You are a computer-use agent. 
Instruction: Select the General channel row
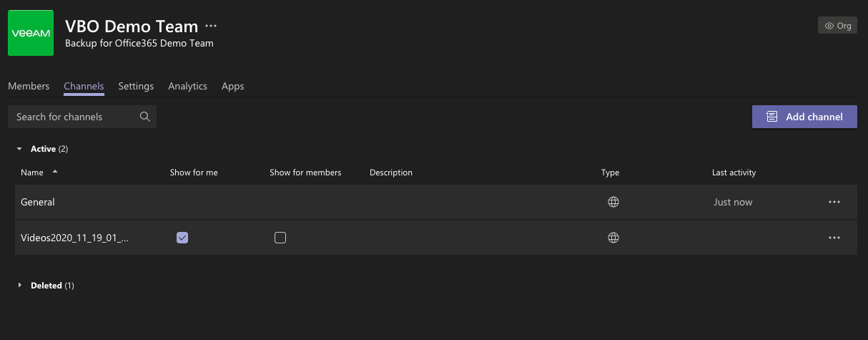(435, 203)
